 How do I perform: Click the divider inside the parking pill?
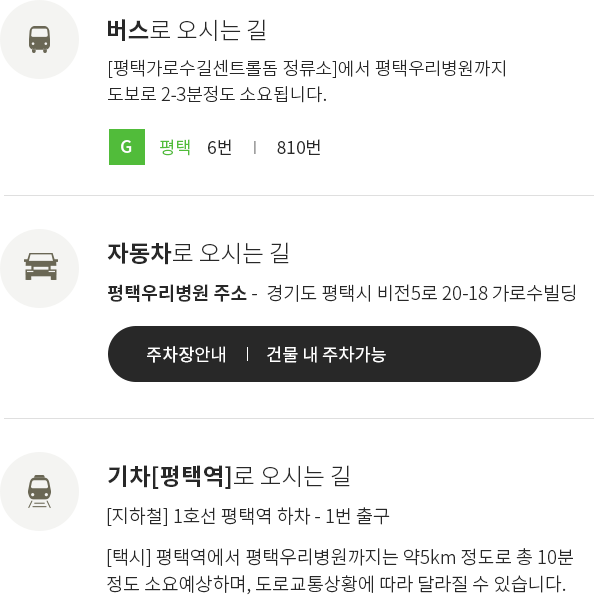pos(247,354)
